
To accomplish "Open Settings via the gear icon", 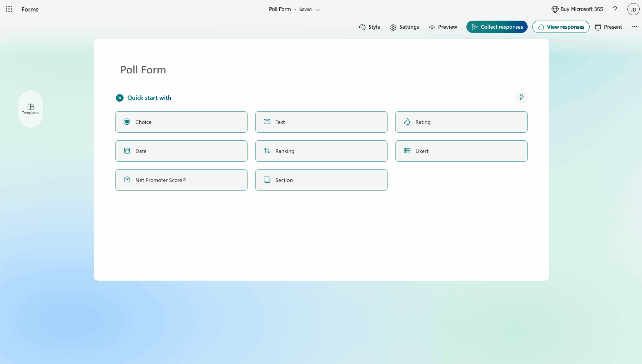I will pyautogui.click(x=393, y=27).
